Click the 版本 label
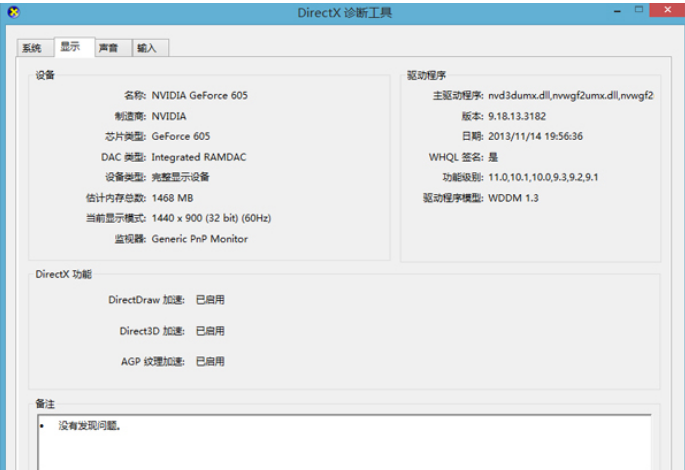 (472, 116)
